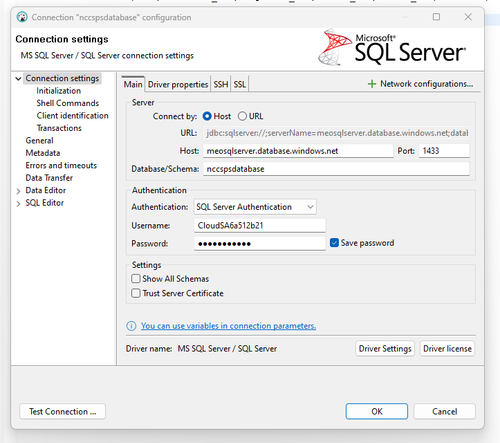The image size is (500, 443).
Task: Click the info icon beside variables link
Action: tap(131, 326)
